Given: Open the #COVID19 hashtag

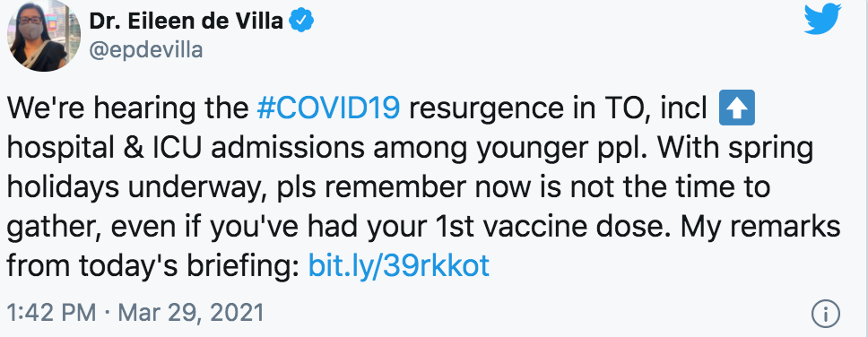Looking at the screenshot, I should coord(328,108).
